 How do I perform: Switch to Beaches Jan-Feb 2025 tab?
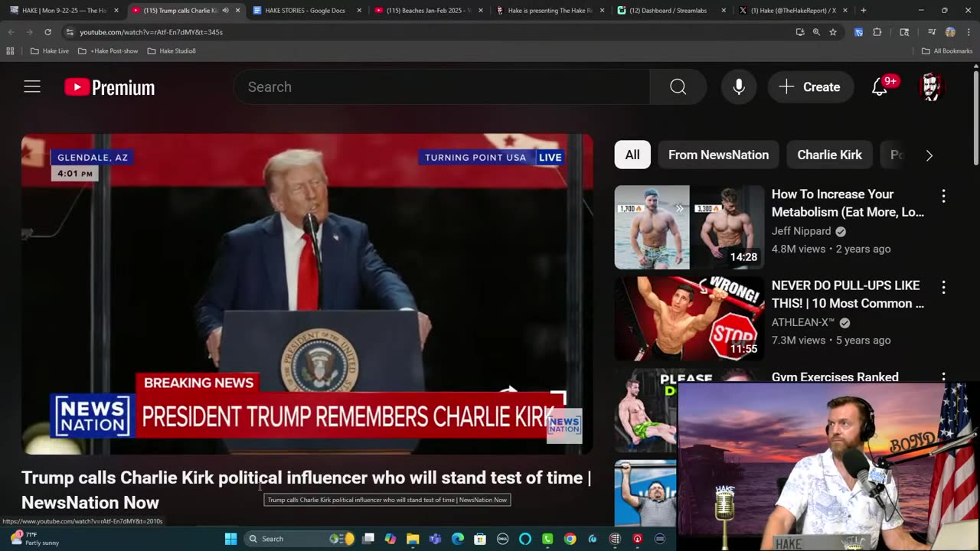(x=428, y=11)
